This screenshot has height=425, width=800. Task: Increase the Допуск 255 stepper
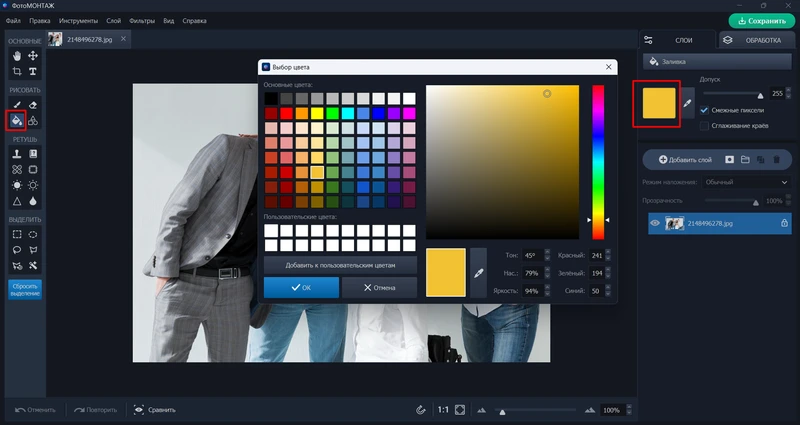pos(789,90)
